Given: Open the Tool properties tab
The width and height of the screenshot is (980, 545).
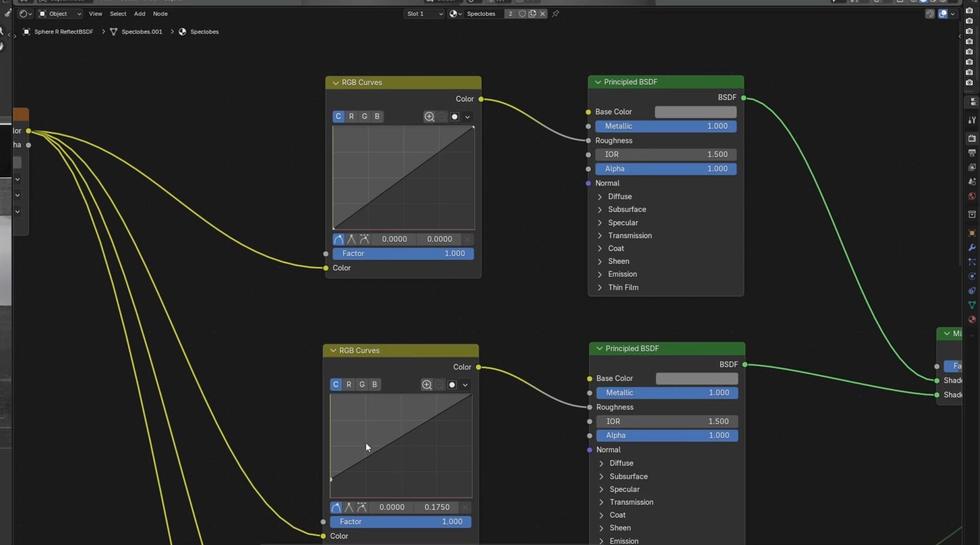Looking at the screenshot, I should coord(972,120).
